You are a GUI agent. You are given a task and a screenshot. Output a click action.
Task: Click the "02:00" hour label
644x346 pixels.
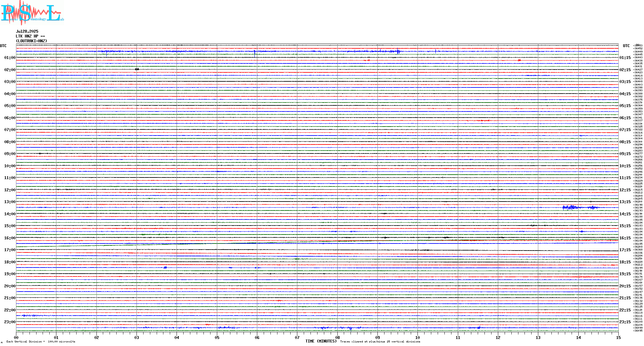(10, 70)
